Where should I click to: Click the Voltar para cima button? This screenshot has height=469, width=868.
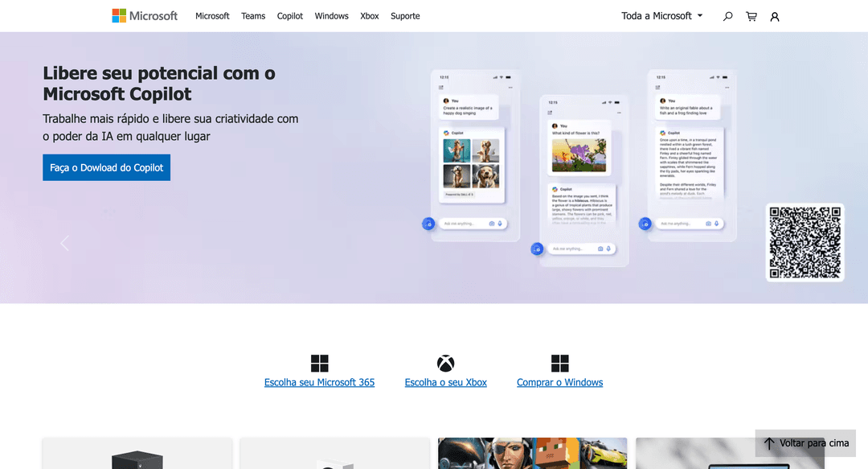click(x=805, y=443)
